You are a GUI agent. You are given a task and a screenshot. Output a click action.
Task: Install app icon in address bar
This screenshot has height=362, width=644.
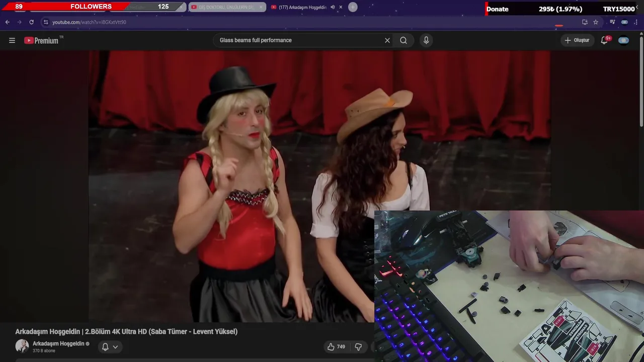coord(585,22)
